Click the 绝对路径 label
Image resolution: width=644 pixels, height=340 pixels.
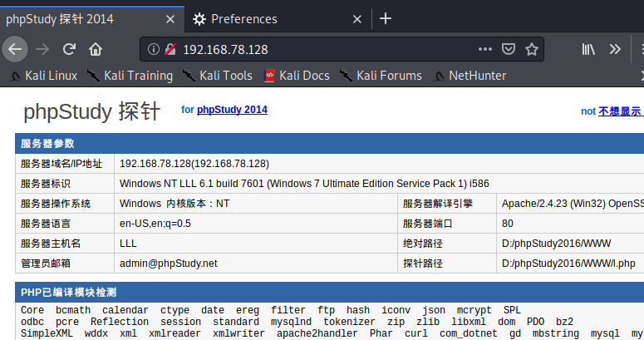(423, 244)
